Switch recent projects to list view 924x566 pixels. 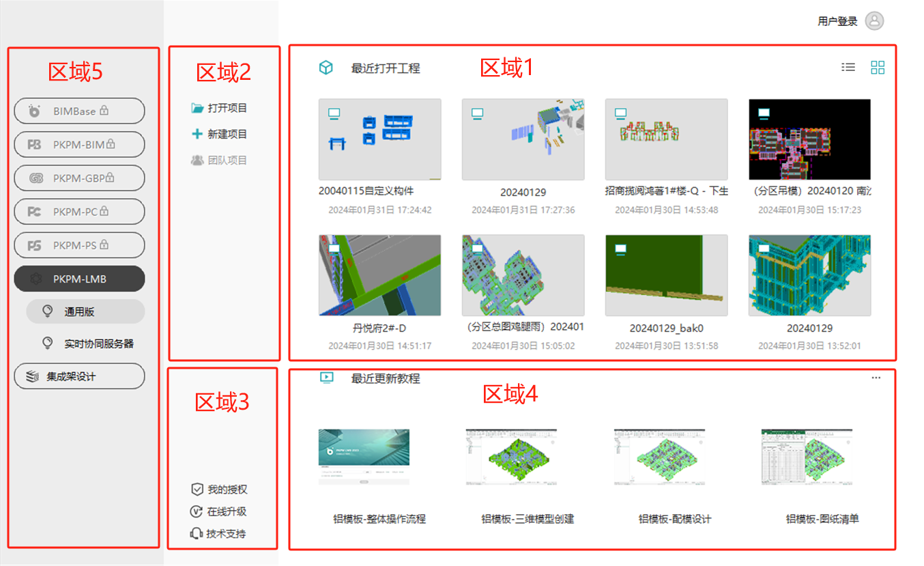click(x=848, y=67)
